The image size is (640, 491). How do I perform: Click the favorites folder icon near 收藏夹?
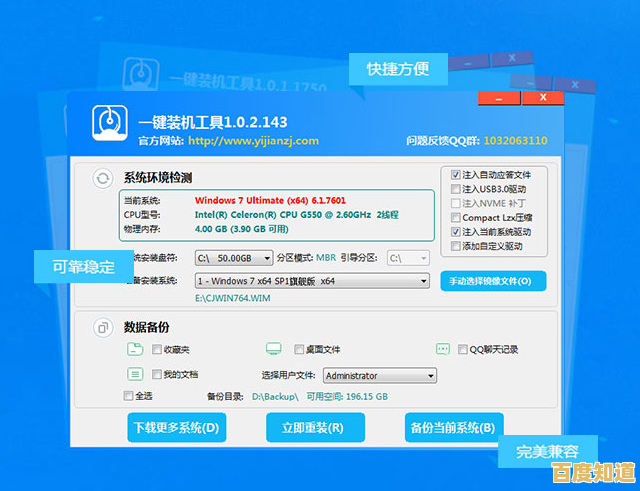(135, 349)
